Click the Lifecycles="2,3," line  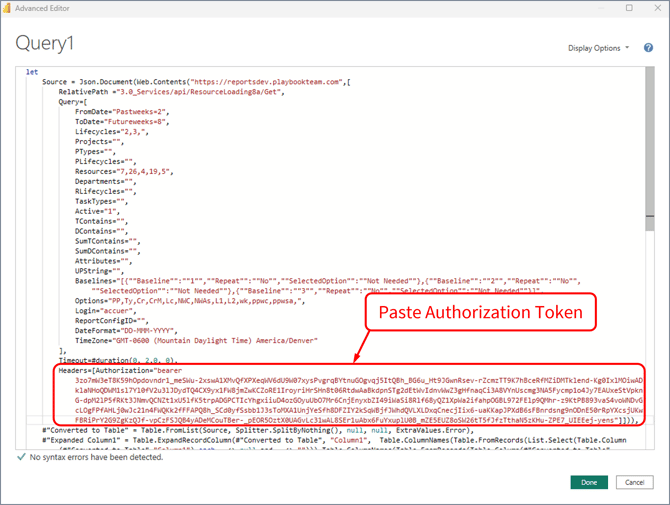pos(112,132)
